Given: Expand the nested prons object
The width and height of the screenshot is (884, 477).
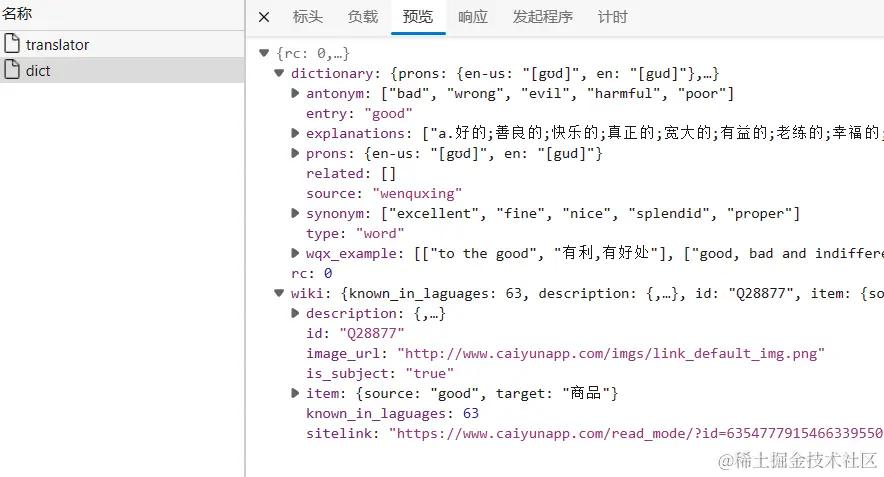Looking at the screenshot, I should pyautogui.click(x=295, y=153).
